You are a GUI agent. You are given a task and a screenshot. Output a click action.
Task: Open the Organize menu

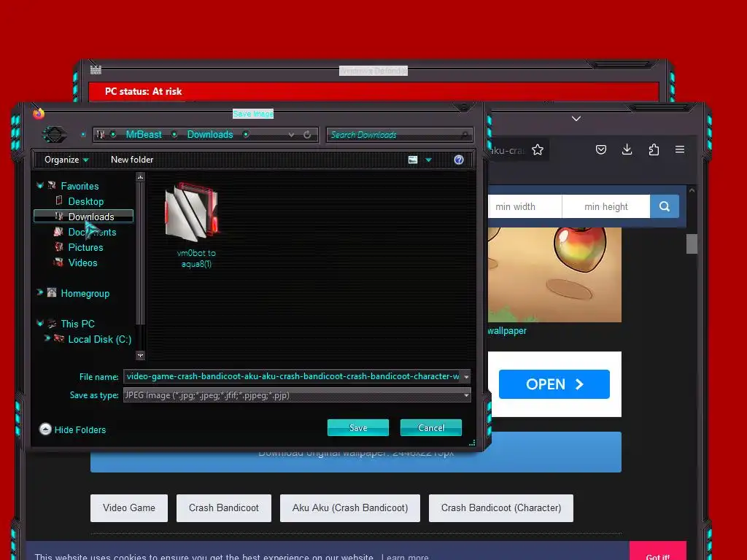pos(66,160)
